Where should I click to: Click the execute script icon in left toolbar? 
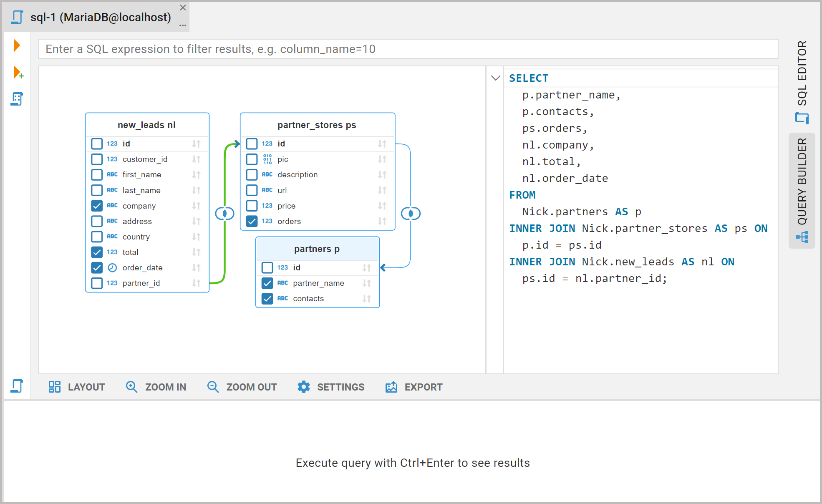[17, 99]
